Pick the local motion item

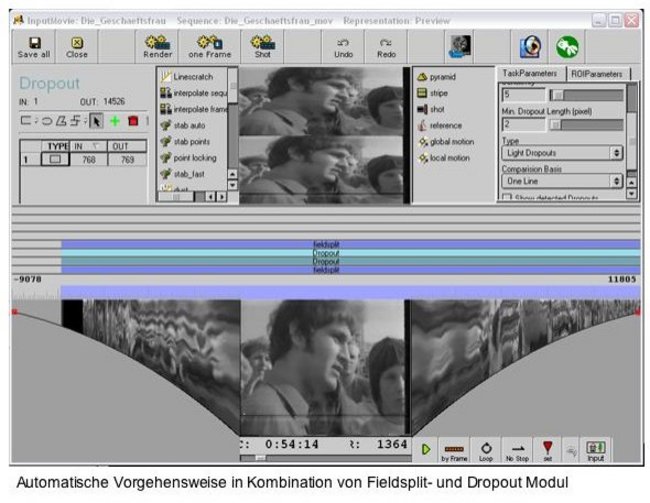click(x=444, y=158)
